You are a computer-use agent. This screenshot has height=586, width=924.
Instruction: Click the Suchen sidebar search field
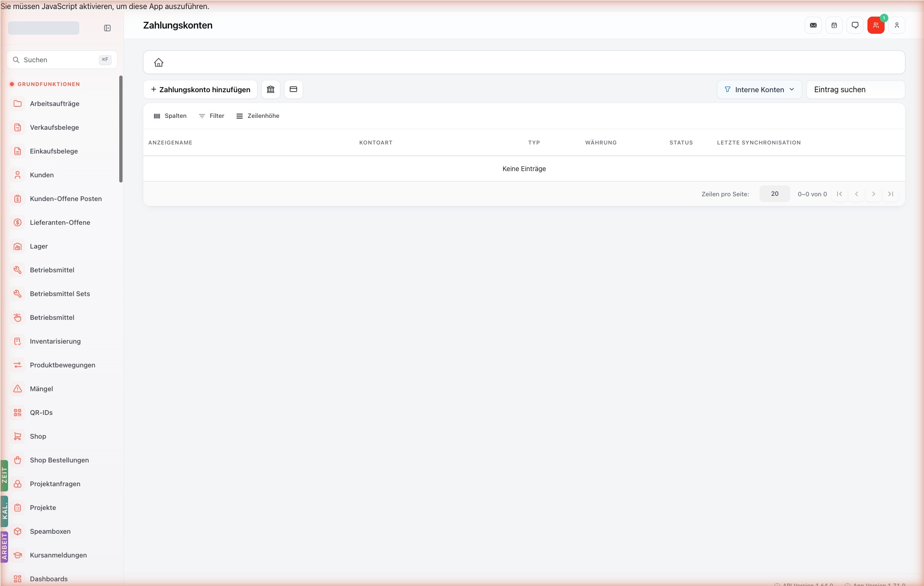coord(62,60)
